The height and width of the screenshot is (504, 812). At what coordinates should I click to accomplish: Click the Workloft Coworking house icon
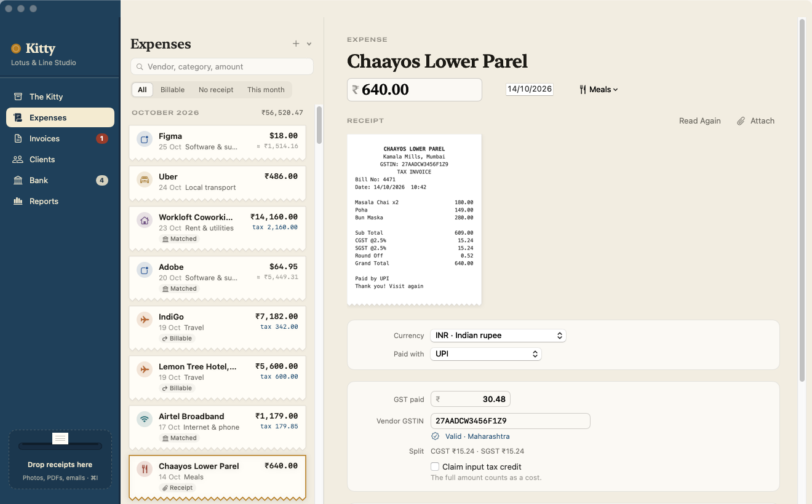[x=145, y=220]
